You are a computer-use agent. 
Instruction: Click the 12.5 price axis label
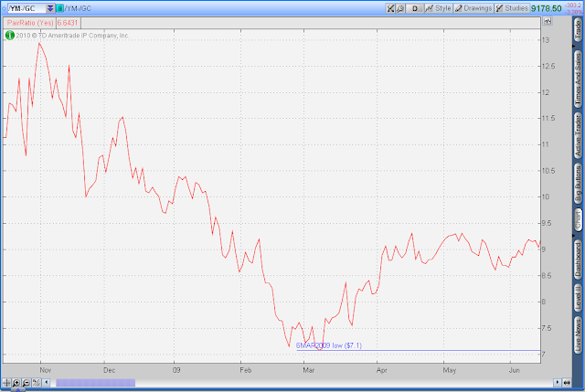[548, 67]
